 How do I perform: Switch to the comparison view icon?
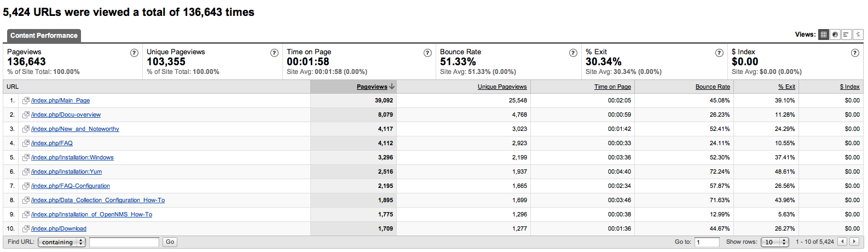pos(858,35)
